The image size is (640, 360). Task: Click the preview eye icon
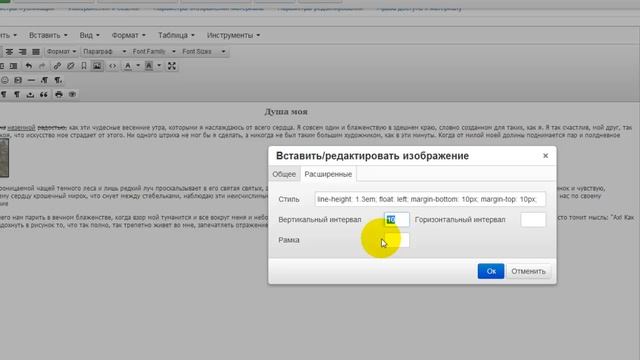72,94
